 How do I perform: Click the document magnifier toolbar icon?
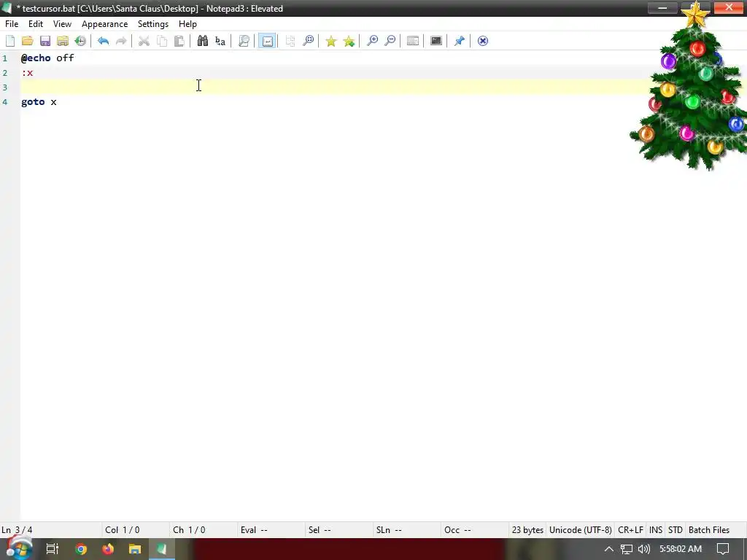coord(244,41)
